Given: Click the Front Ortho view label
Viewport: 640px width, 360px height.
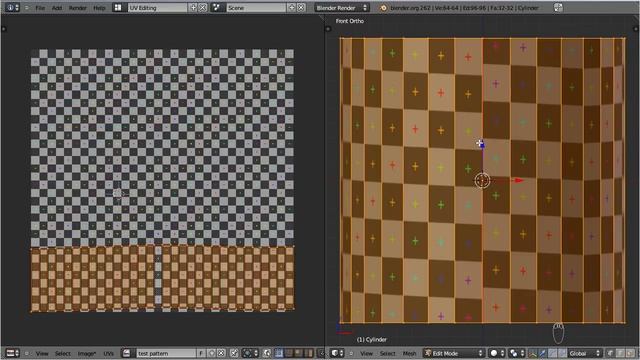Looking at the screenshot, I should coord(349,21).
